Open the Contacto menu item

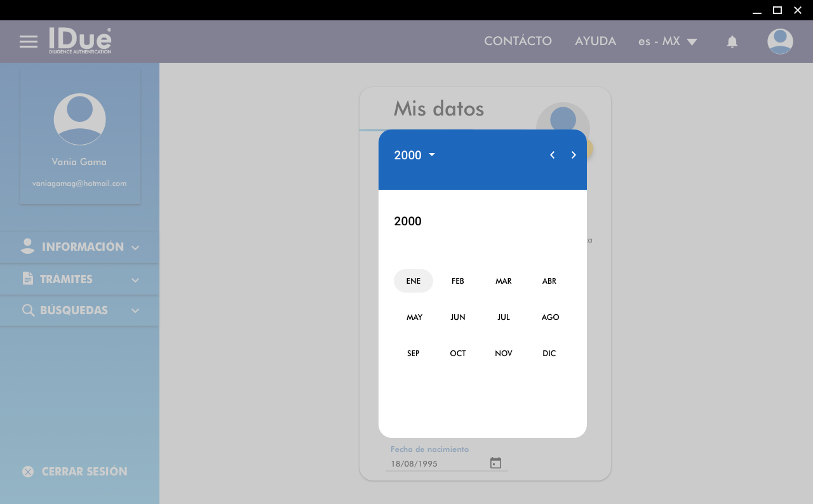(x=518, y=41)
